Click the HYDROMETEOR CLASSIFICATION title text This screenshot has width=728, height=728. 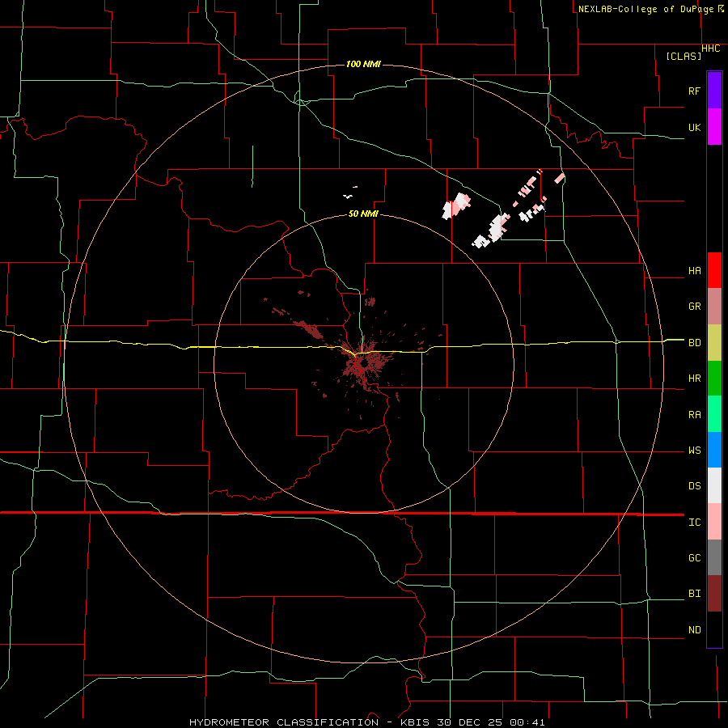tap(284, 722)
